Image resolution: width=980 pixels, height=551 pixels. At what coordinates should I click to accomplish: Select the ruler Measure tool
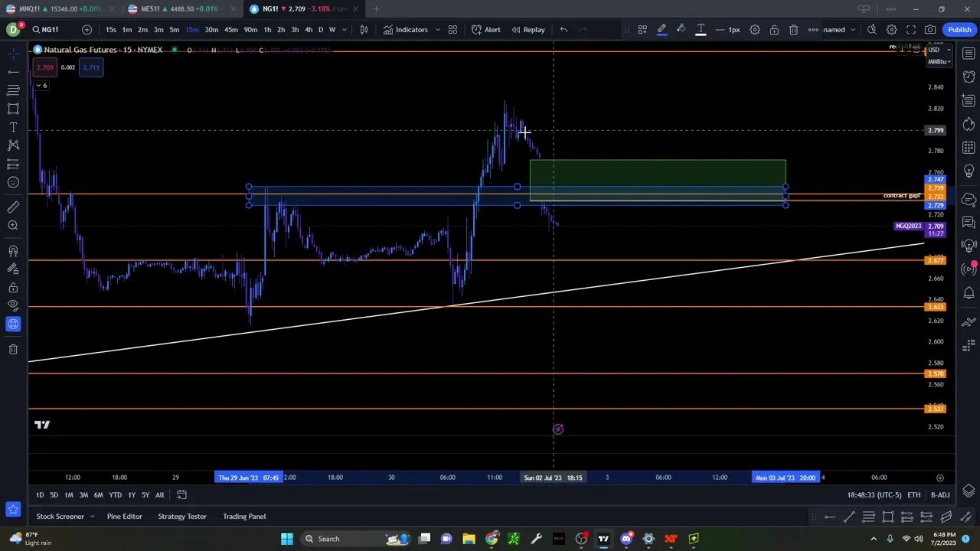pyautogui.click(x=13, y=207)
